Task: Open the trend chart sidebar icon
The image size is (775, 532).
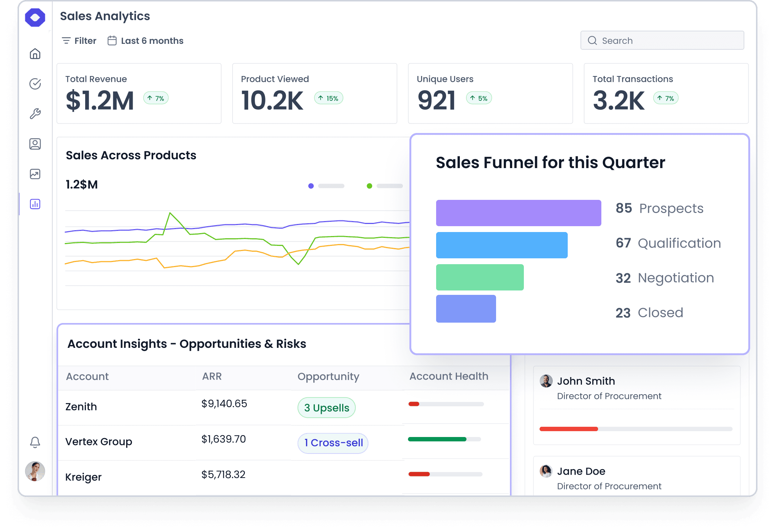Action: coord(35,174)
